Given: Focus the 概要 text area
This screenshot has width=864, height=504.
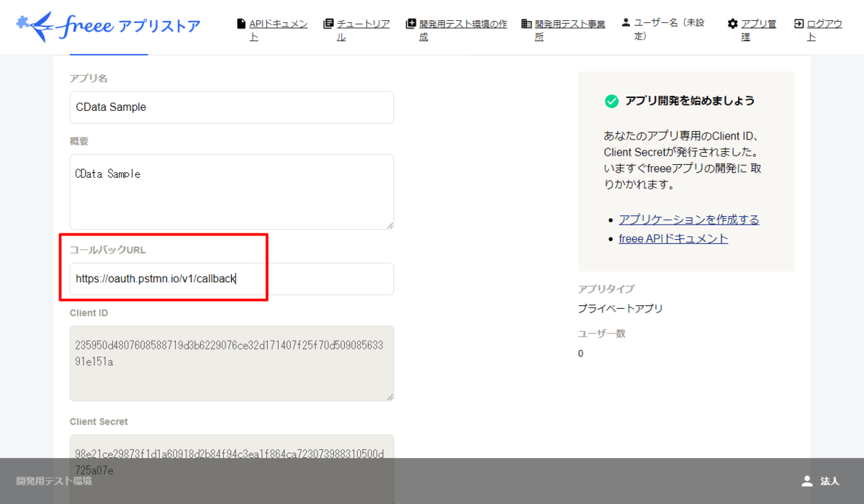Looking at the screenshot, I should pyautogui.click(x=232, y=192).
